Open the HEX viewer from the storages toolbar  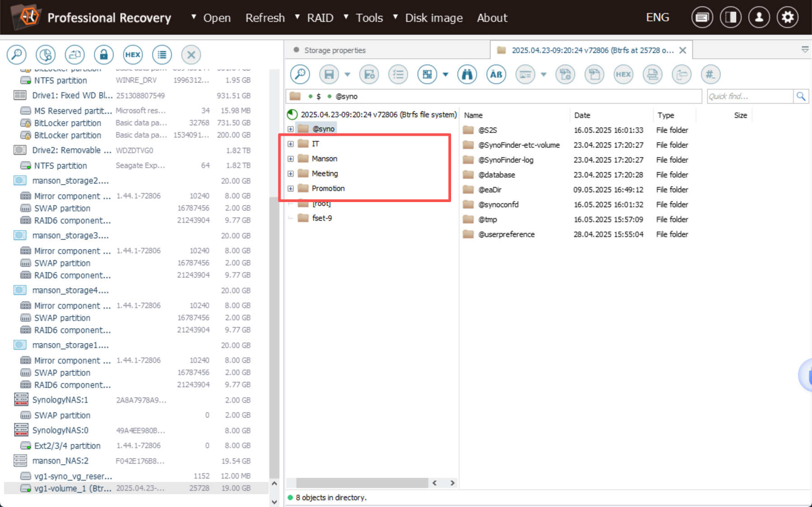point(133,55)
